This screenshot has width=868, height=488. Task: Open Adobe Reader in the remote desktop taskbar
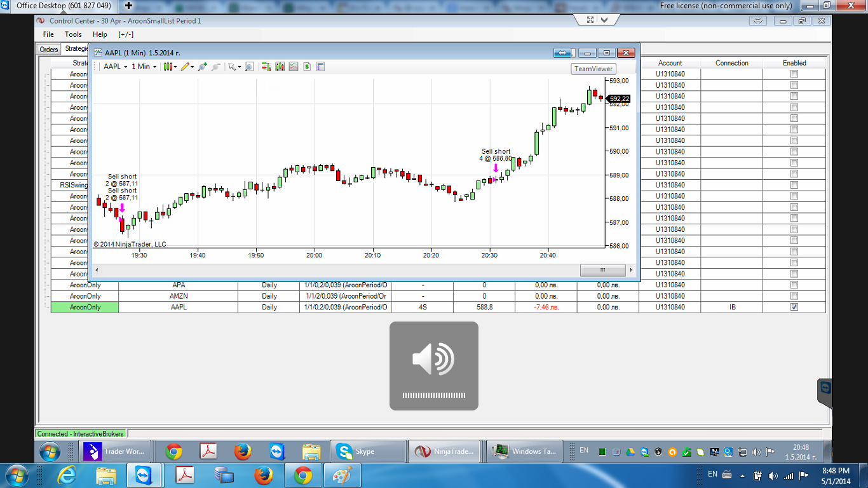point(208,451)
